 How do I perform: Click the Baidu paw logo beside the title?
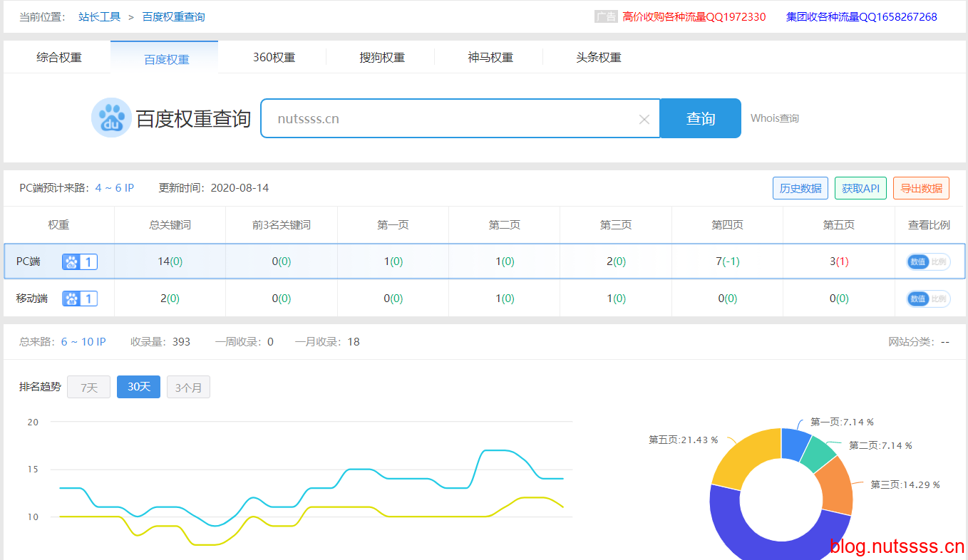(x=111, y=118)
